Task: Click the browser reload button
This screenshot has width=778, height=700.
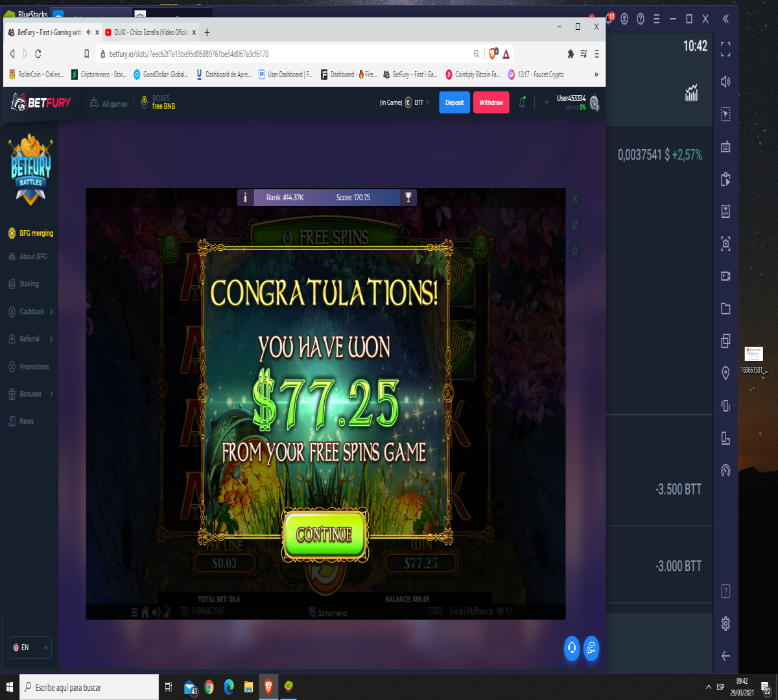Action: coord(38,54)
